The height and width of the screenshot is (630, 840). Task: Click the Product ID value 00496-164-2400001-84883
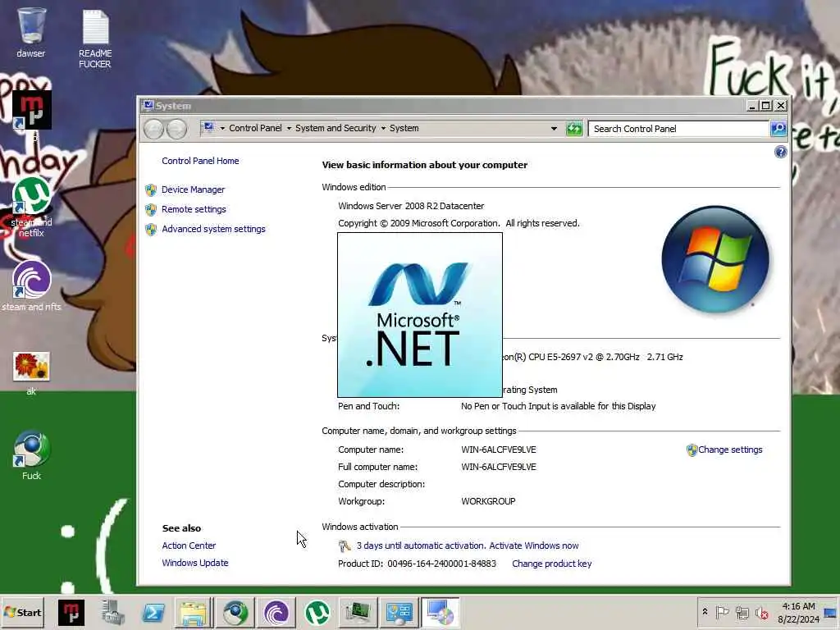[x=442, y=564]
